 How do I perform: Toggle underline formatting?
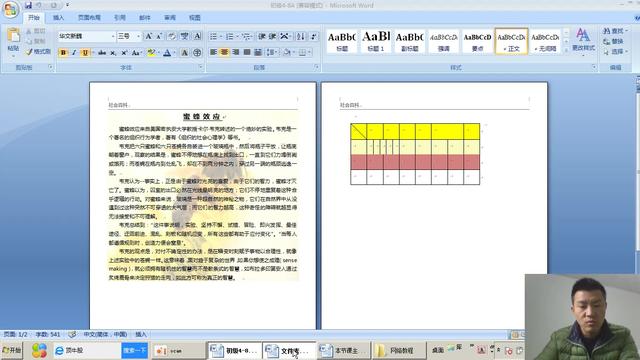pos(85,53)
